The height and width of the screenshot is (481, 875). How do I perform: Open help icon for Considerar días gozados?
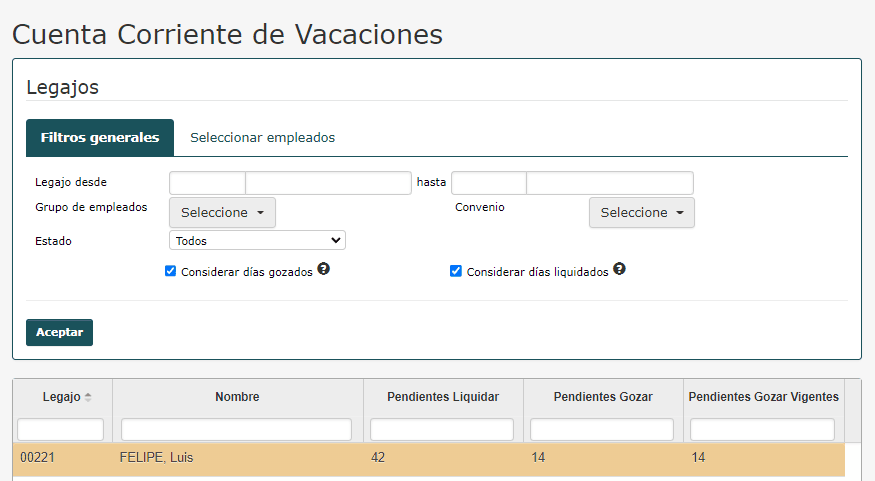coord(324,269)
